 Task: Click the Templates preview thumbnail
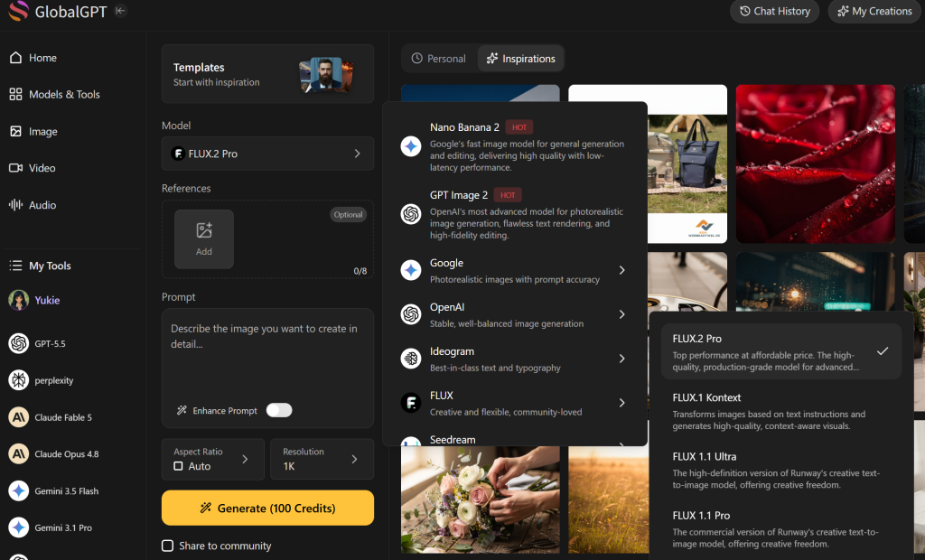(x=326, y=74)
